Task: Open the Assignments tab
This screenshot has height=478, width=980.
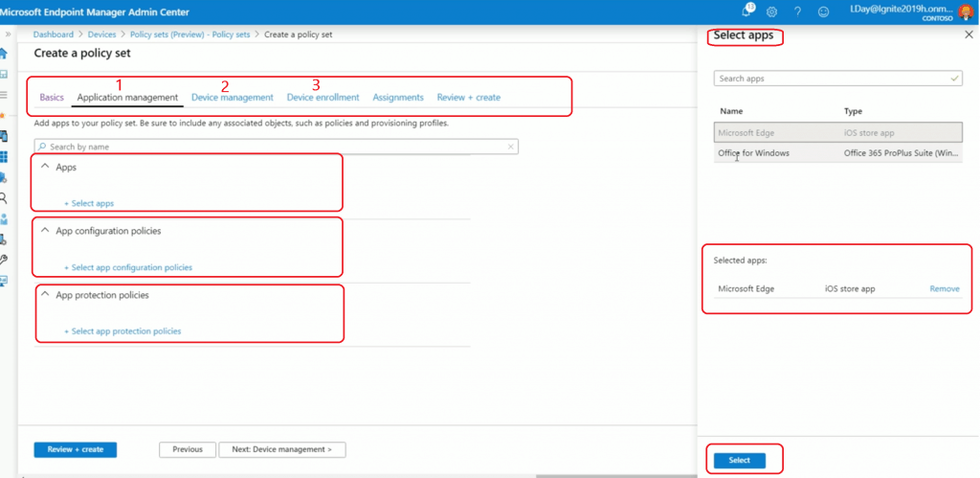Action: pyautogui.click(x=398, y=97)
